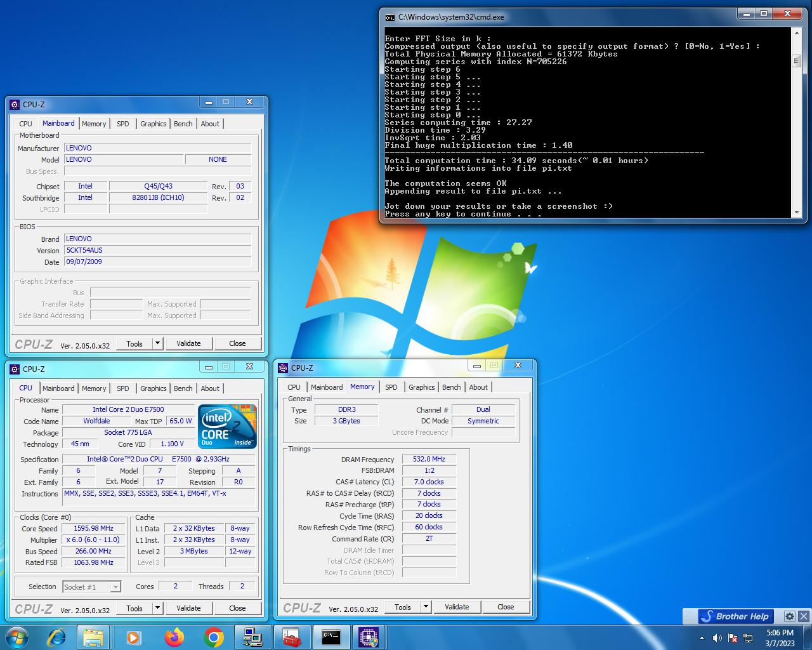Open the date and time clock
This screenshot has height=650, width=812.
pos(780,638)
